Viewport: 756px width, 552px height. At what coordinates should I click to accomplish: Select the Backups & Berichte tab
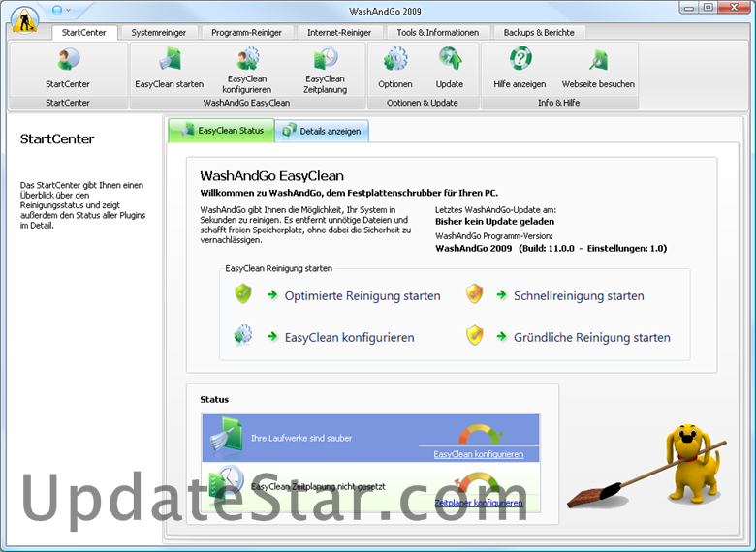tap(539, 33)
